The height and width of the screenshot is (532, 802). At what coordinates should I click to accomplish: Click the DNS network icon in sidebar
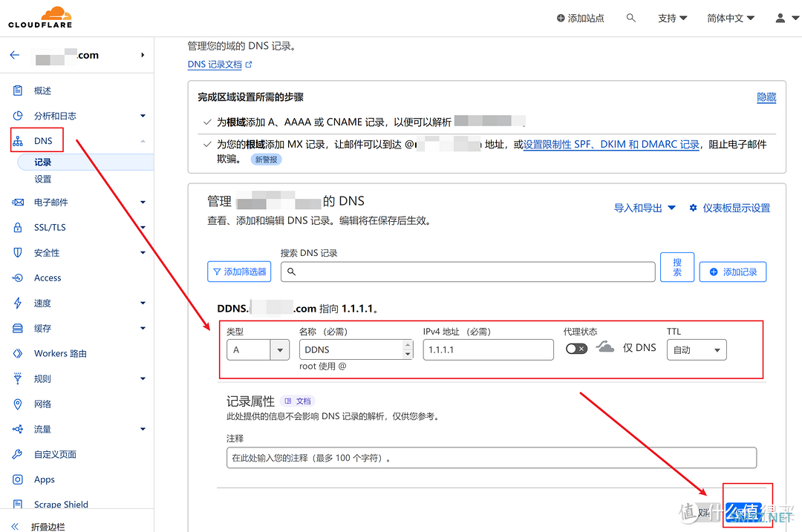coord(18,141)
